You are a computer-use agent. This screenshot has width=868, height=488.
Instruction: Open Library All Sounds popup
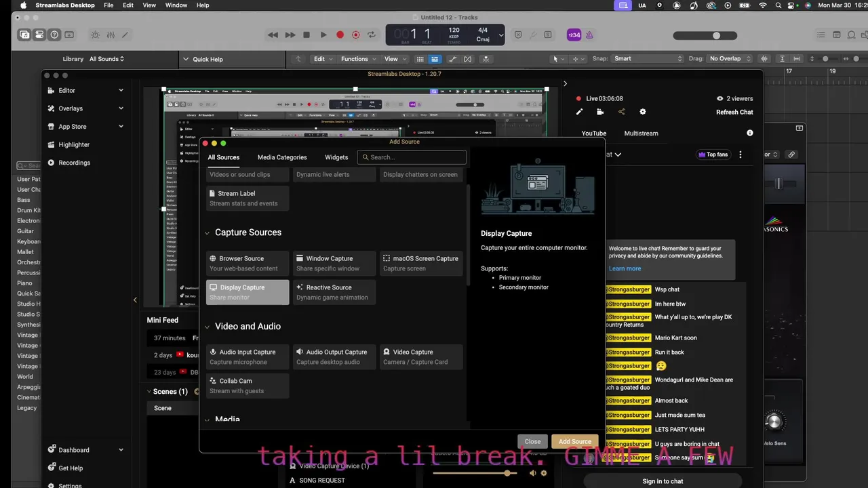pos(106,59)
